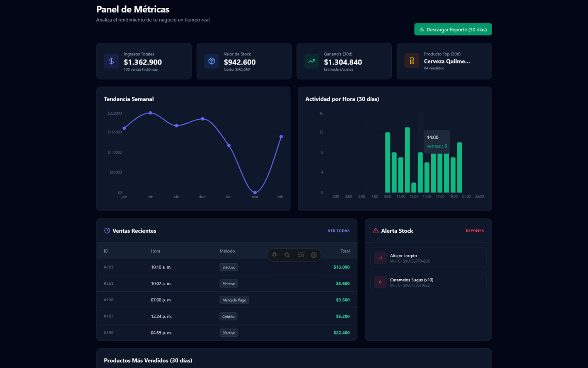Open the VER TODAS sales link

[339, 231]
